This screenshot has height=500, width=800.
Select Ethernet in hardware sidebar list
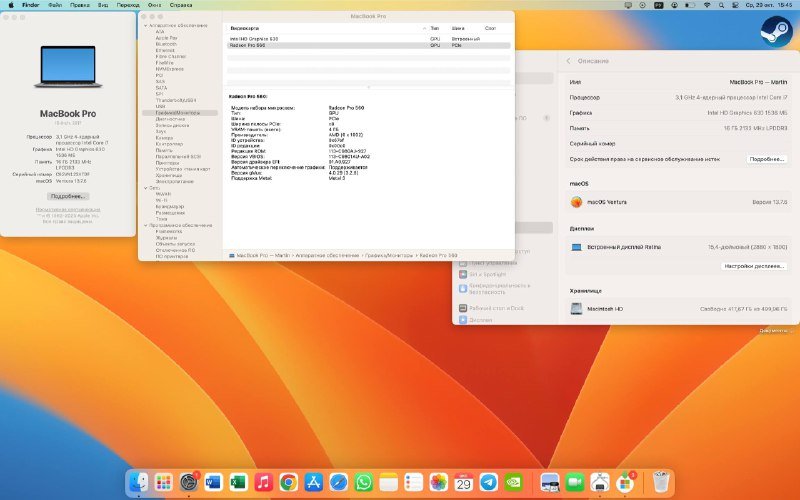coord(165,51)
